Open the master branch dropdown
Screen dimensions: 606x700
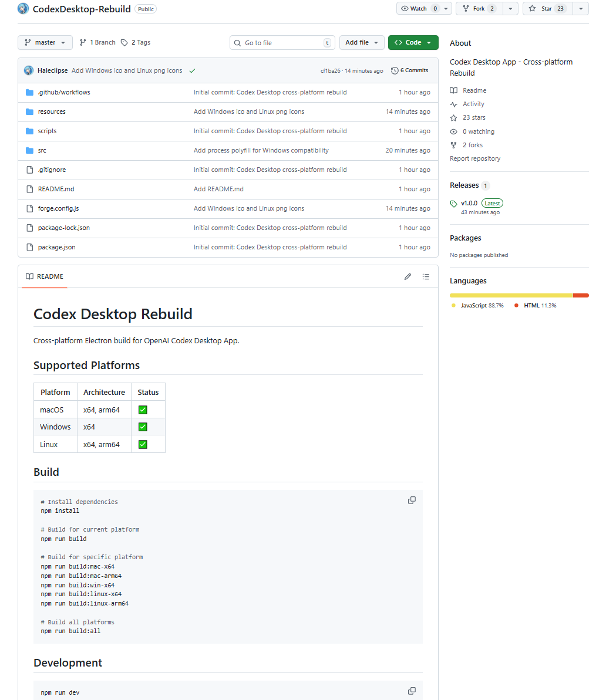point(45,42)
